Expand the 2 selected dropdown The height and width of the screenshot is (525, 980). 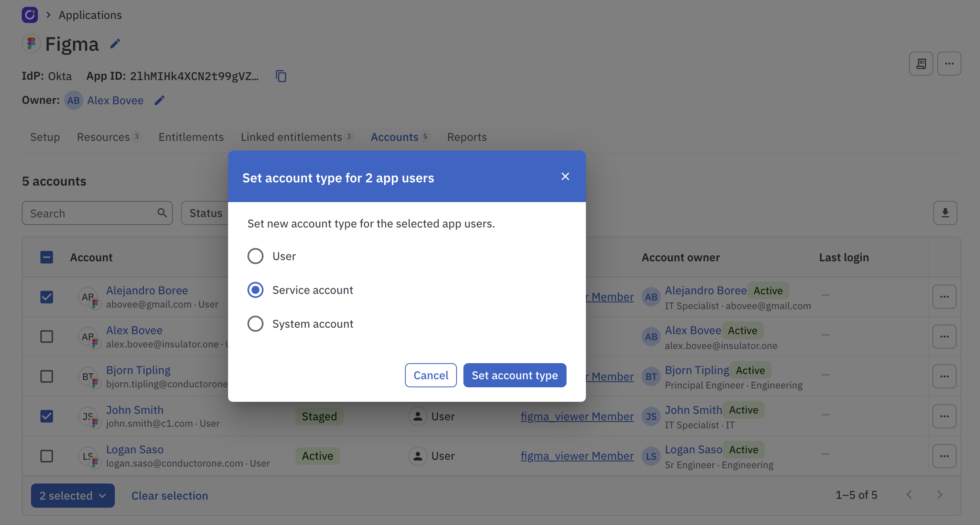(73, 495)
